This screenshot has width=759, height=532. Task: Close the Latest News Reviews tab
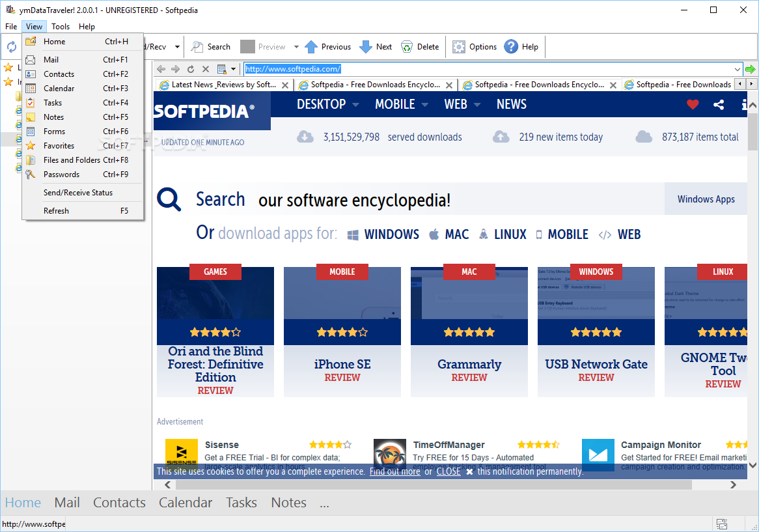click(285, 85)
